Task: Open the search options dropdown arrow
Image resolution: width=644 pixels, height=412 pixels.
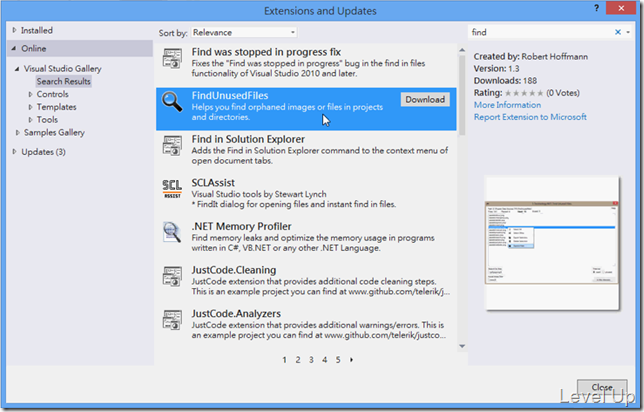Action: click(x=628, y=32)
